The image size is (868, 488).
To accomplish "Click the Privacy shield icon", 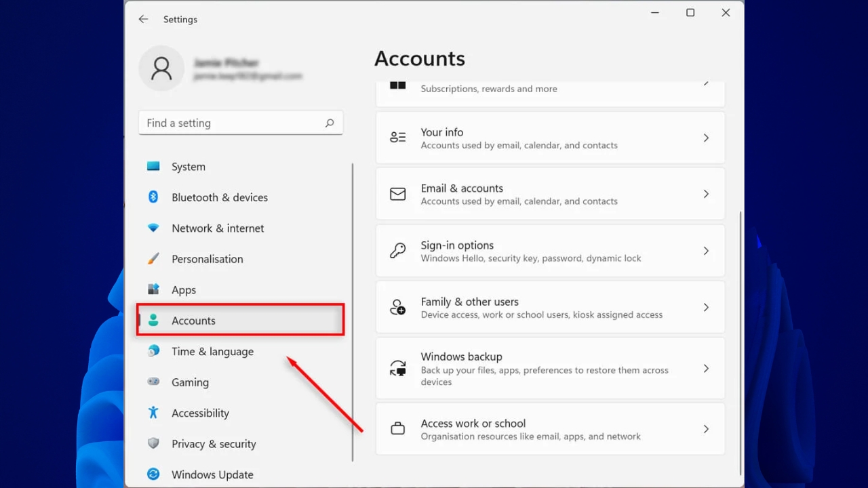I will click(x=153, y=443).
